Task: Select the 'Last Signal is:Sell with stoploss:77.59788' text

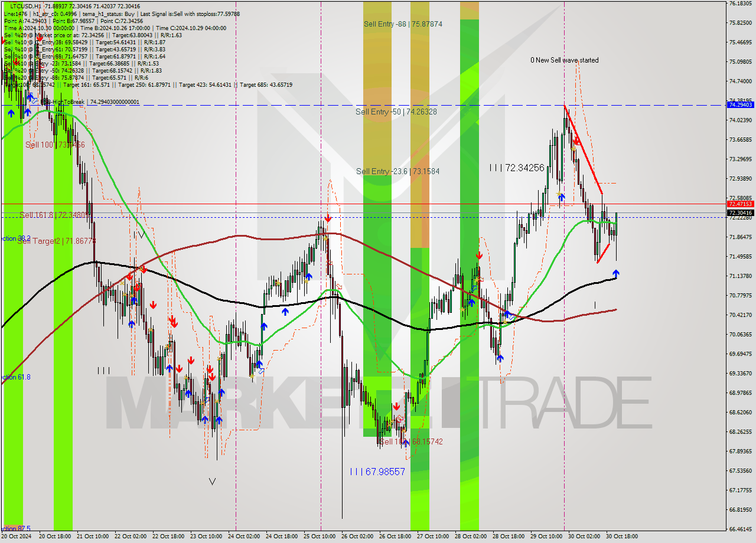Action: point(189,13)
